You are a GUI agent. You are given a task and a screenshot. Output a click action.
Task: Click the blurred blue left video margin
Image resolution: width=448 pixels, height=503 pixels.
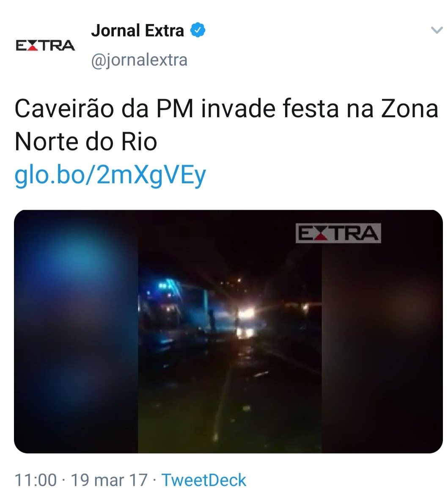(x=76, y=332)
